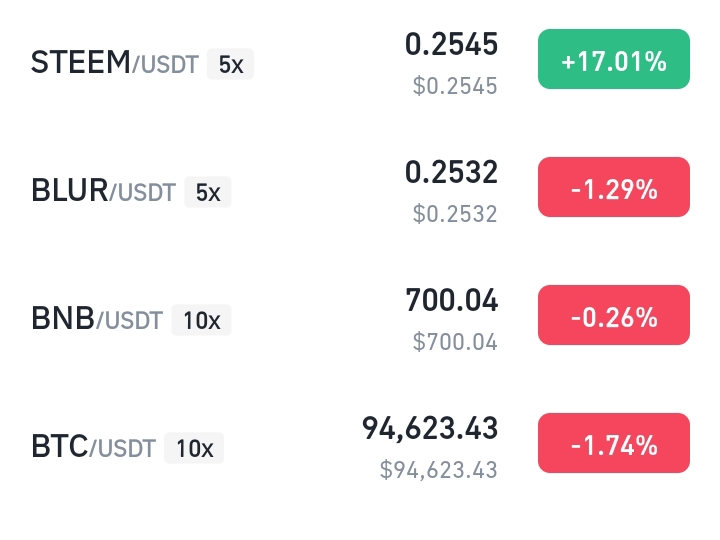The height and width of the screenshot is (540, 720).
Task: Click the 5x leverage tag beside BLUR
Action: tap(207, 193)
